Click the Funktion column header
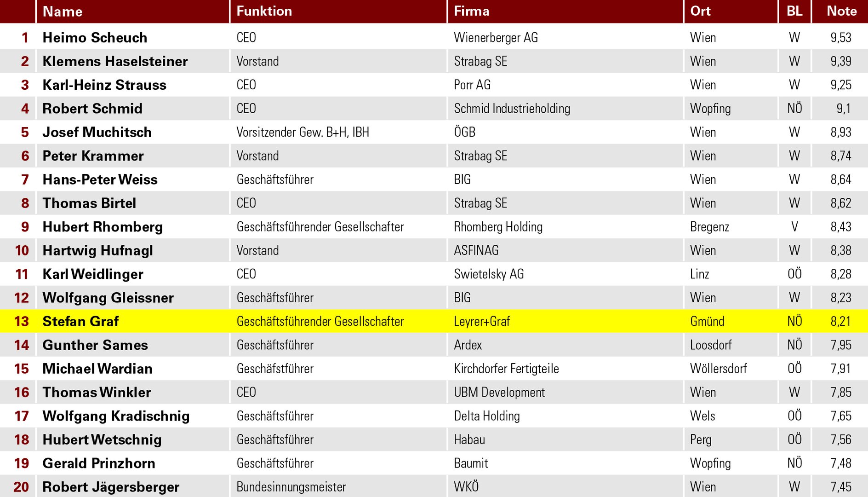This screenshot has width=868, height=497. [x=264, y=12]
